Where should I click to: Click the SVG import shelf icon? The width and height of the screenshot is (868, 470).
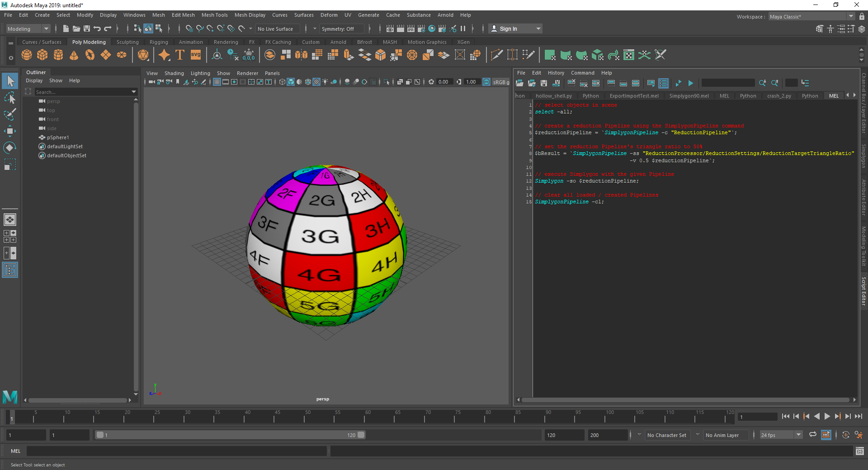point(196,55)
